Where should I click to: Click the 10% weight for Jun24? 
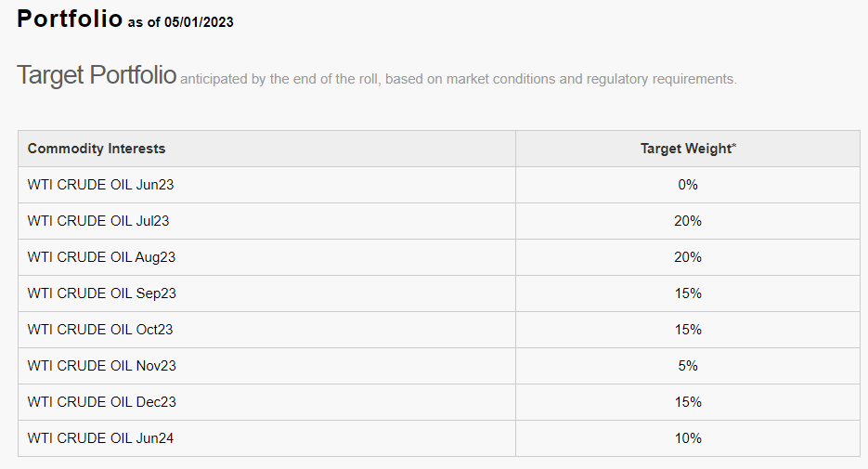click(688, 438)
